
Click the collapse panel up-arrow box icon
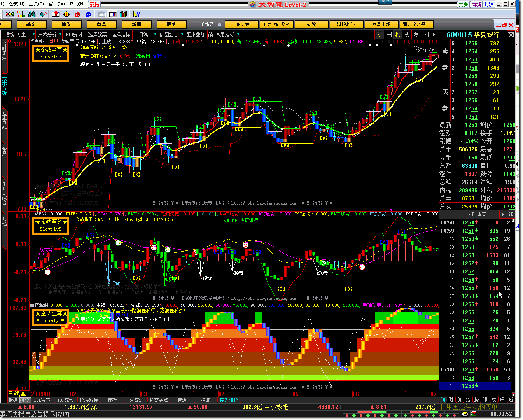pyautogui.click(x=426, y=35)
